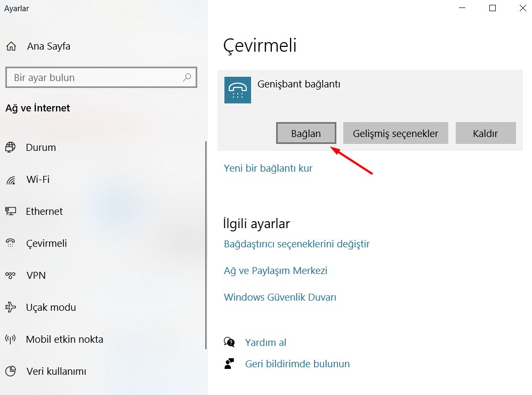Click the sidebar vertical scrollbar
Image resolution: width=532 pixels, height=395 pixels.
coord(206,245)
